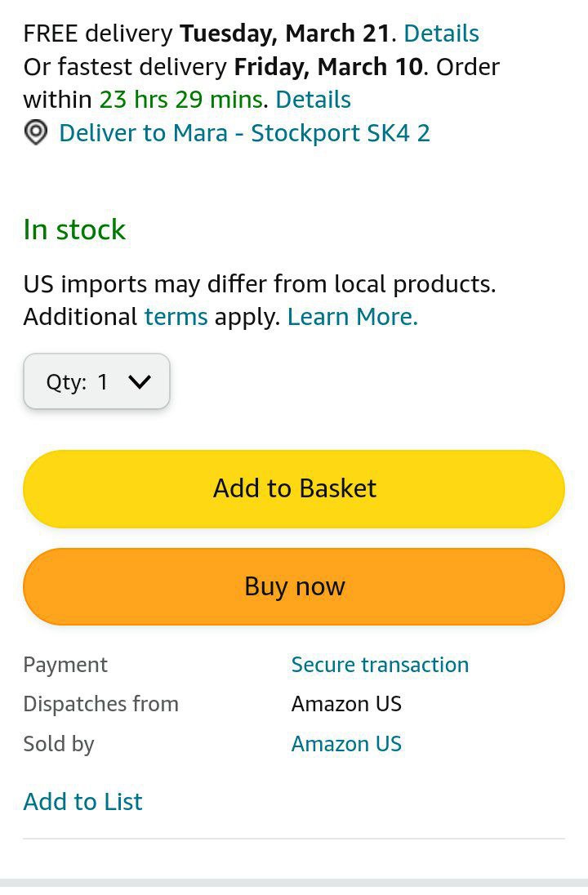The width and height of the screenshot is (588, 895).
Task: Click Add to List
Action: coord(82,802)
